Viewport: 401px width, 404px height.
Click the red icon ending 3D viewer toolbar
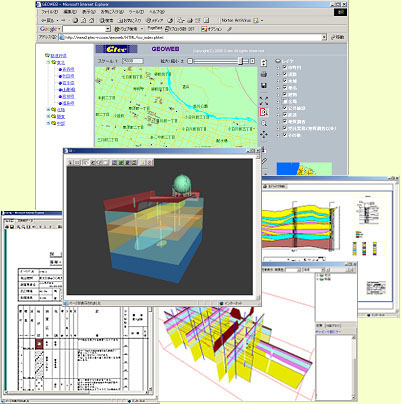pos(150,163)
